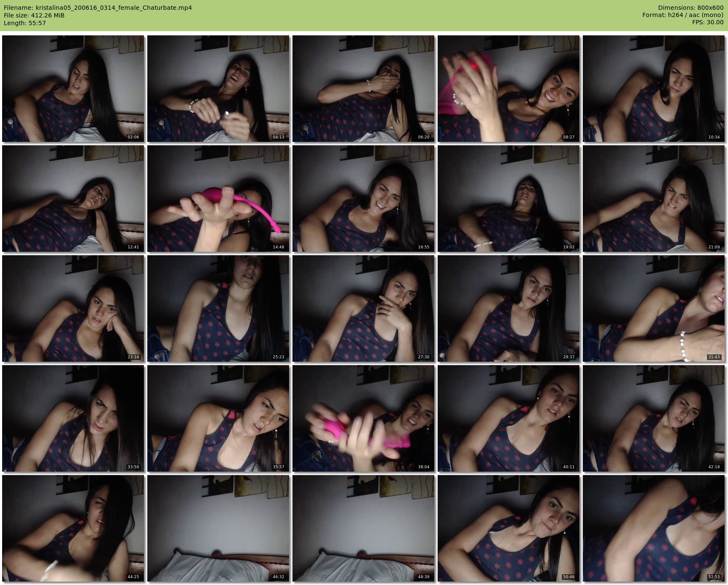Viewport: 728px width, 585px height.
Task: Click the thumbnail timestamped 50:46
Action: 509,528
